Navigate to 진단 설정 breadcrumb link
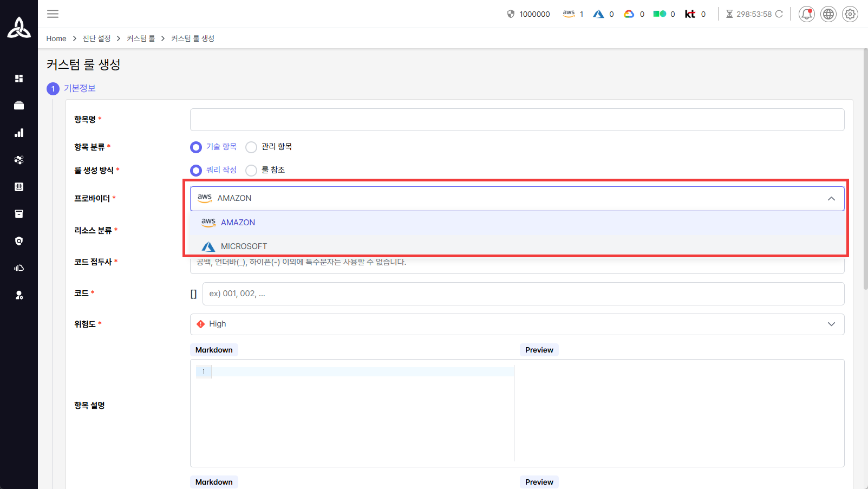The image size is (868, 489). pos(96,38)
